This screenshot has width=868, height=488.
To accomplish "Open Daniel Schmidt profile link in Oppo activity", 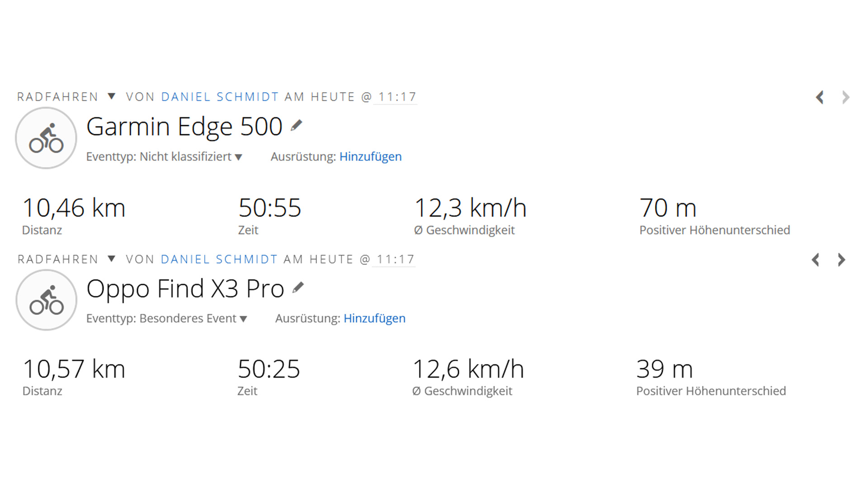I will pos(219,259).
